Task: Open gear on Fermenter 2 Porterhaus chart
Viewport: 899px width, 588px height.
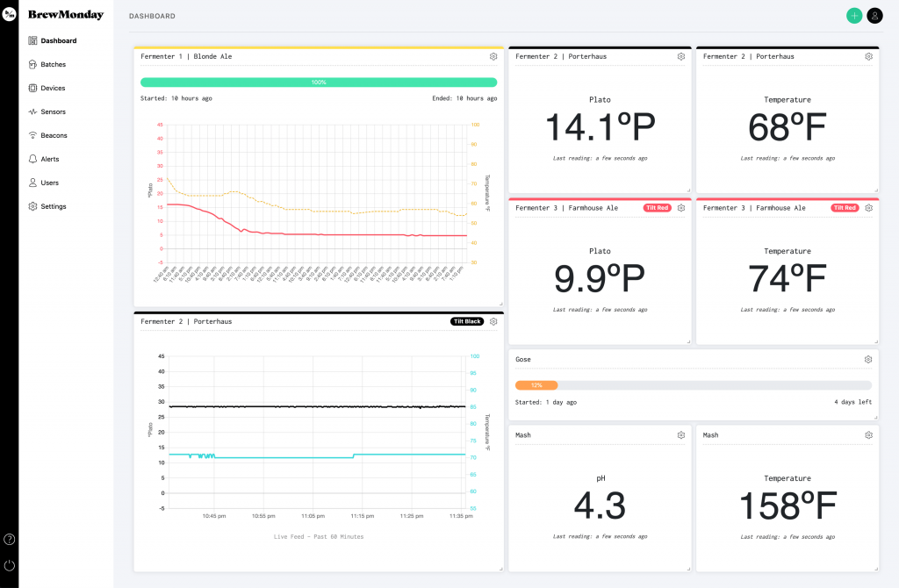Action: 493,321
